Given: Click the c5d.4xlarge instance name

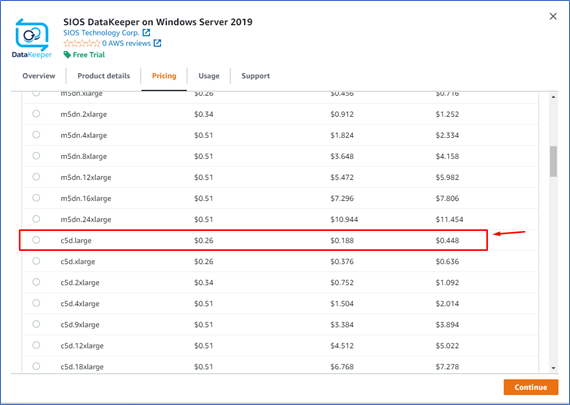Looking at the screenshot, I should pyautogui.click(x=80, y=304).
